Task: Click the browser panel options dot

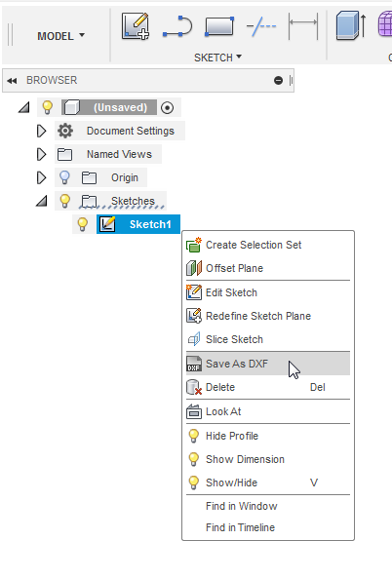Action: click(279, 81)
